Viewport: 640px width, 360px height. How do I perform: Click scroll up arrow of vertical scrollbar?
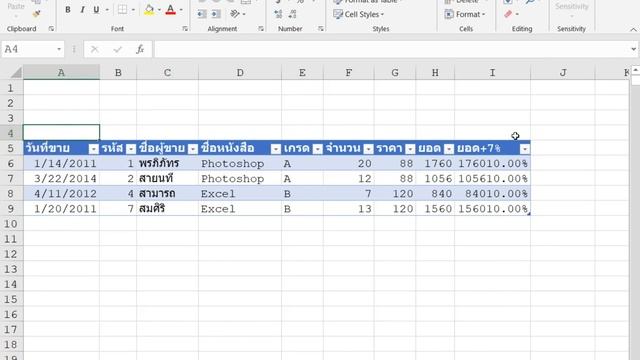pyautogui.click(x=635, y=70)
